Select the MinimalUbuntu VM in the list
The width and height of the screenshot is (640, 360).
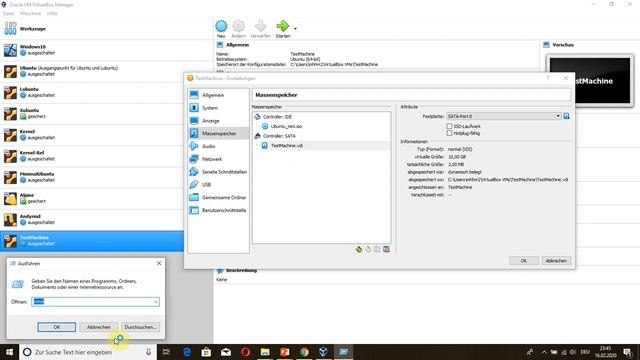tap(92, 178)
